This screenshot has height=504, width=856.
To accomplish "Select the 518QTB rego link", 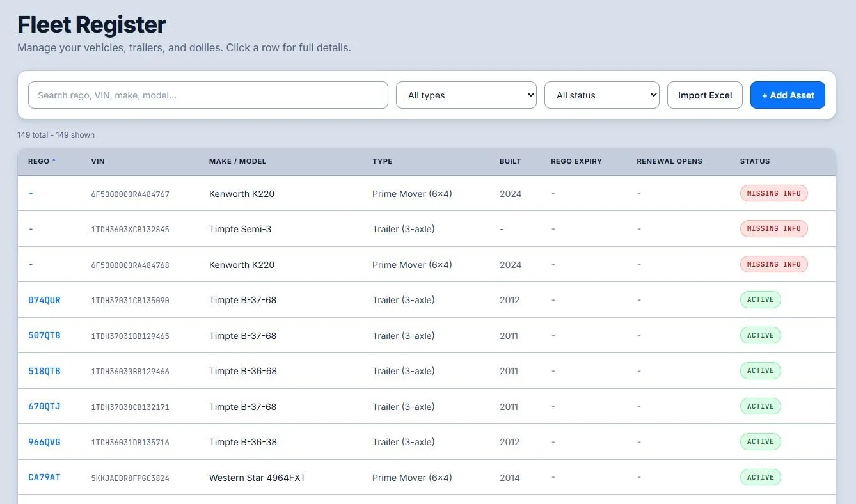I will [44, 371].
